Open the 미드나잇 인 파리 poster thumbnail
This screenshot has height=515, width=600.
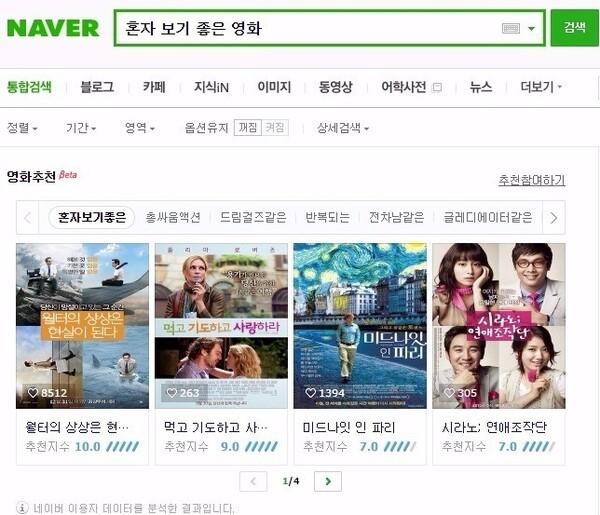click(x=360, y=326)
